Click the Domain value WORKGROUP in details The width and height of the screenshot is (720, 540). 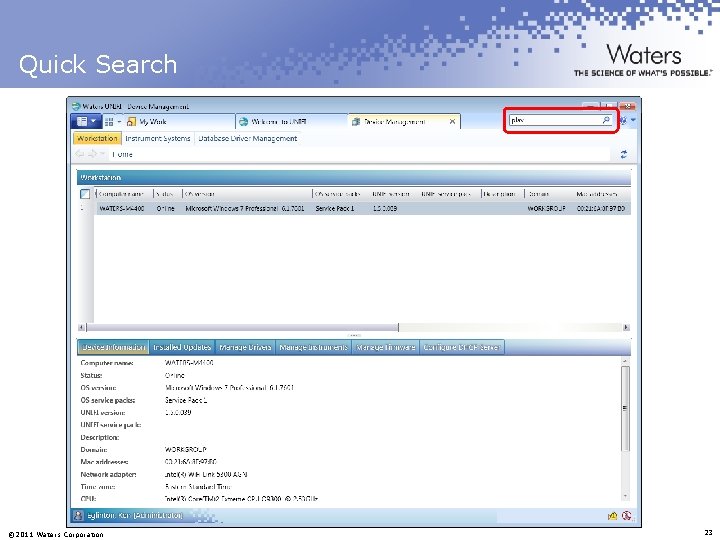[186, 450]
